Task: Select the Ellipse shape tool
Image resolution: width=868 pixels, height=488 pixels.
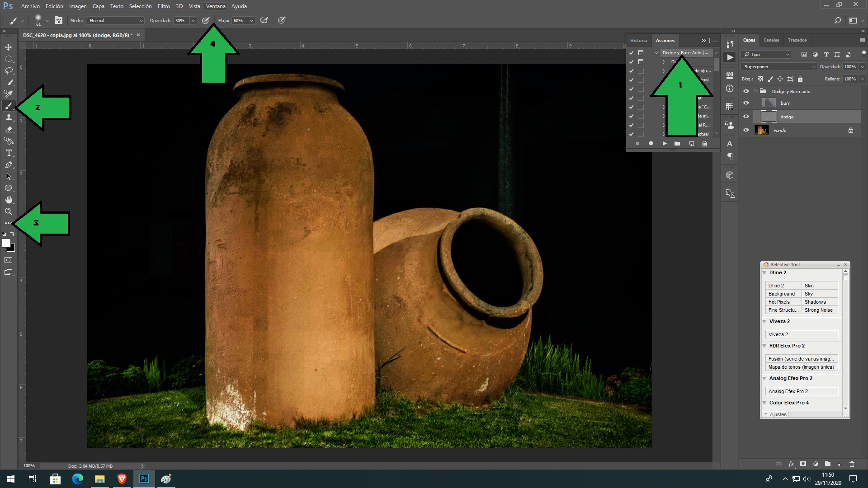Action: [9, 188]
